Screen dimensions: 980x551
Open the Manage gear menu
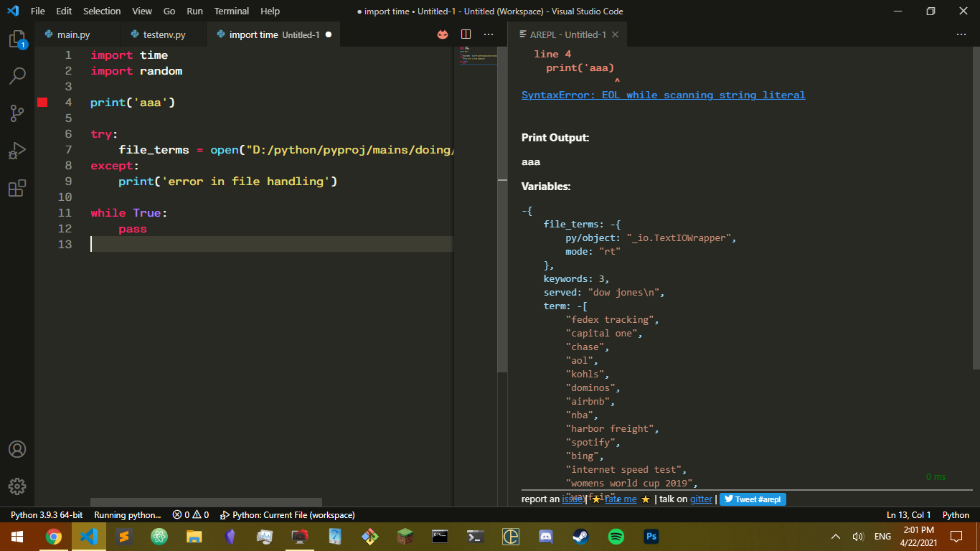click(x=17, y=486)
